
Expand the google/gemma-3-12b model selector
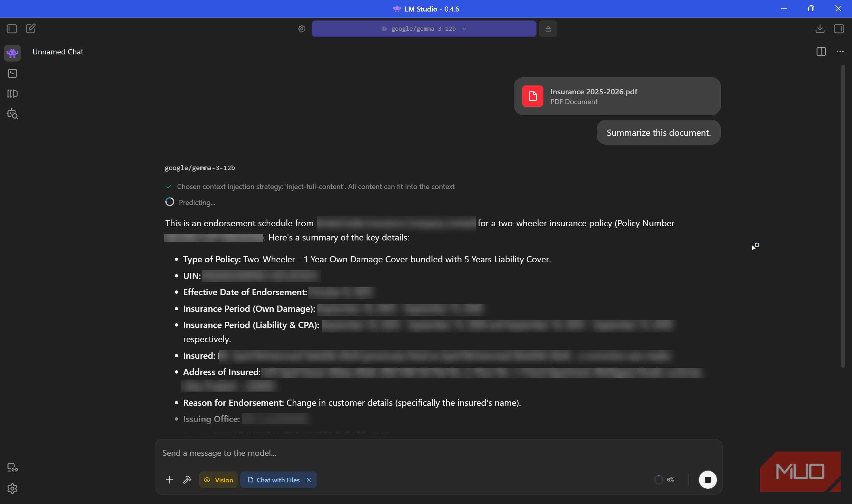pos(424,29)
